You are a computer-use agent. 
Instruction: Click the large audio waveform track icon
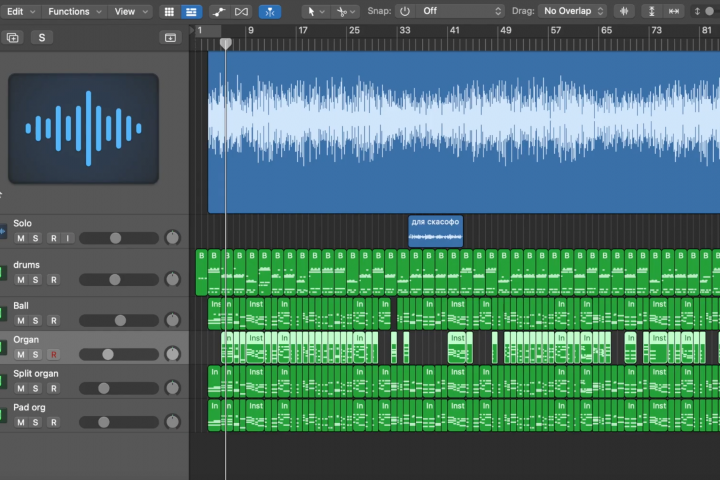[x=84, y=129]
